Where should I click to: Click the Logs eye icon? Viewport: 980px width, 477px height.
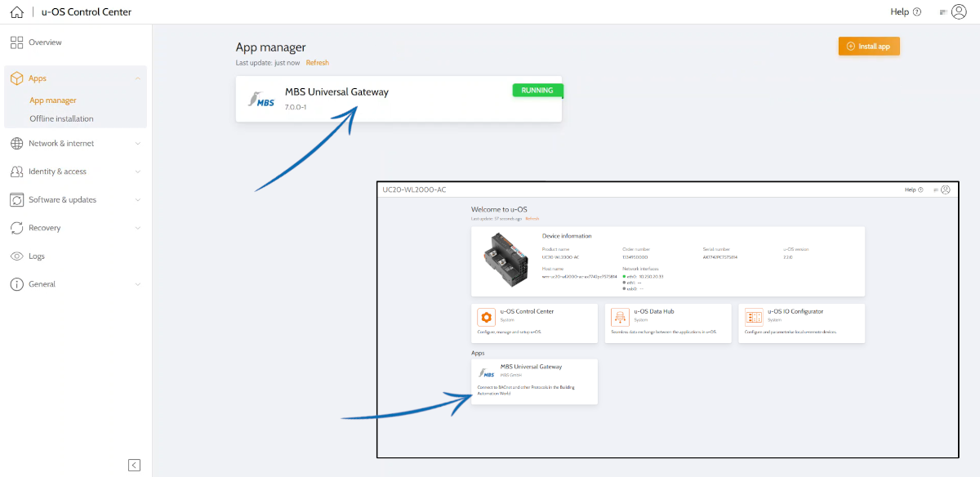pos(16,256)
